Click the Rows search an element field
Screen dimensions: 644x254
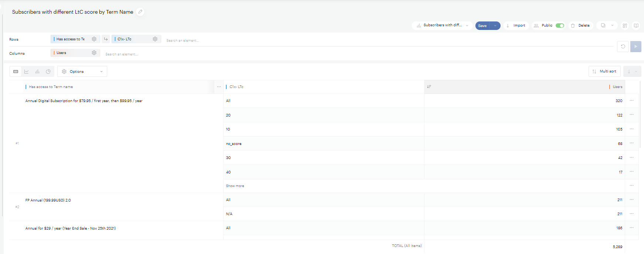tap(183, 40)
